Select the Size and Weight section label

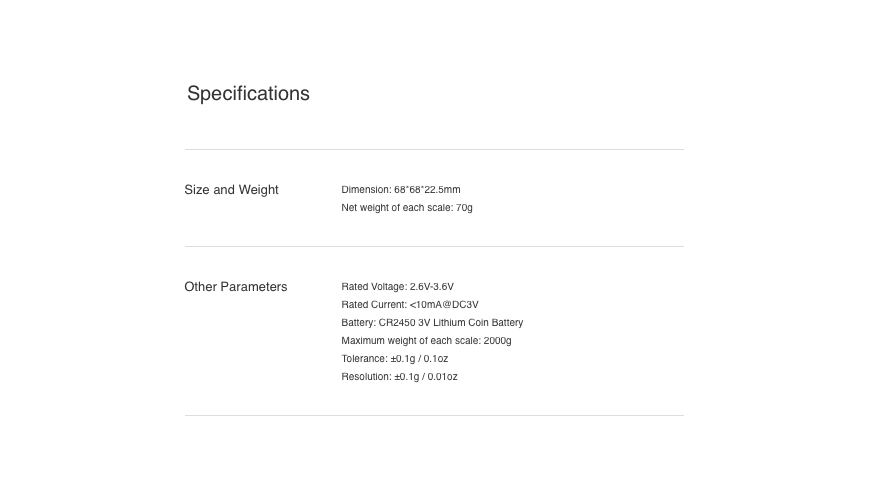[232, 190]
